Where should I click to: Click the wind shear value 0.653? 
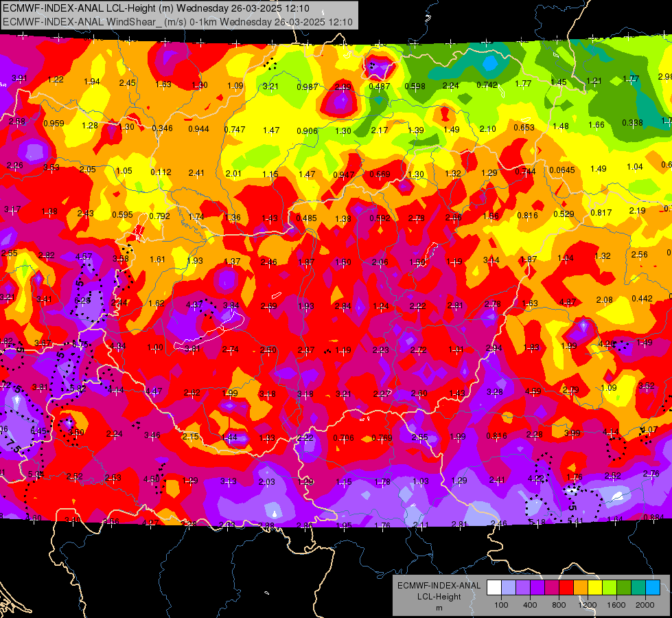pos(524,127)
